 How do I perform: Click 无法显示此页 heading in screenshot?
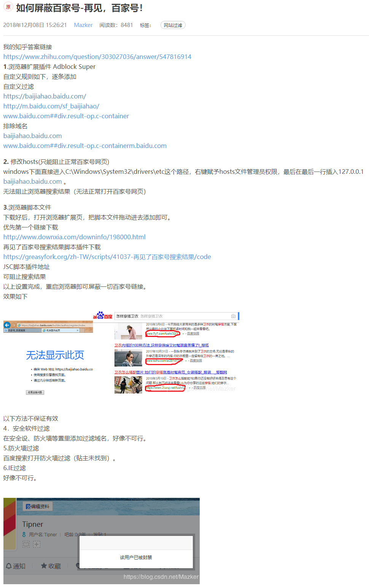pyautogui.click(x=55, y=355)
